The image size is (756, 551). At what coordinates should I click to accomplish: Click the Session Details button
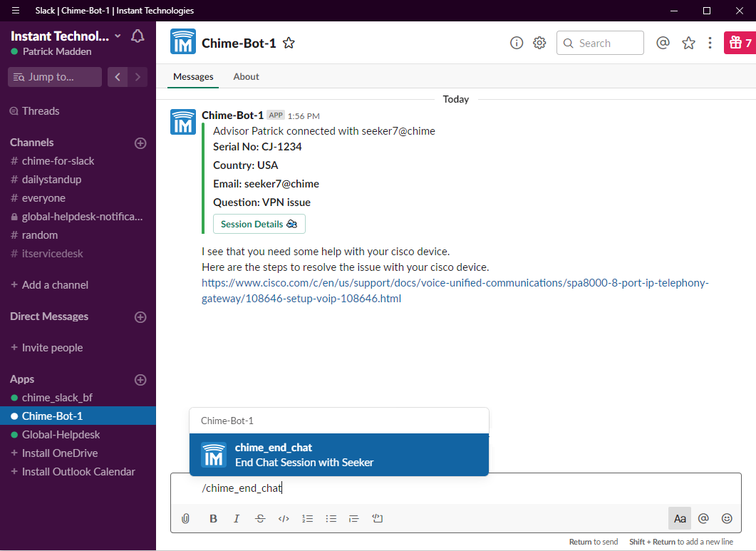click(x=259, y=224)
